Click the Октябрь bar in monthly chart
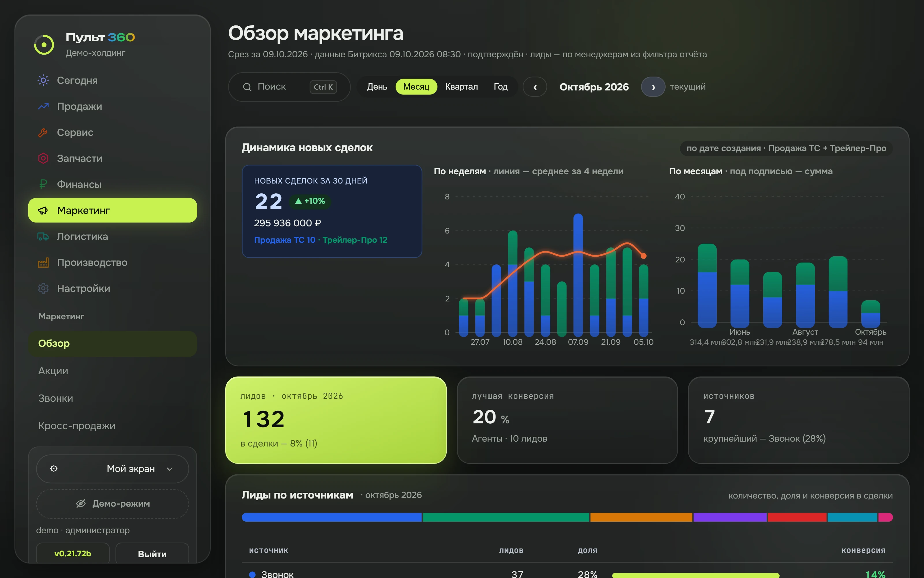The image size is (924, 578). coord(871,314)
